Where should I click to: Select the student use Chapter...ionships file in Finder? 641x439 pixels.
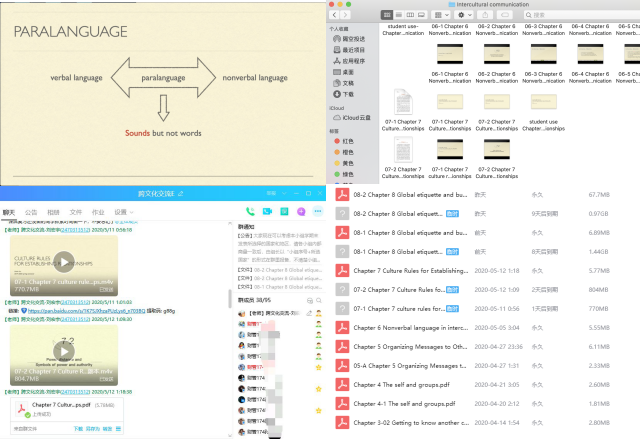[x=543, y=112]
